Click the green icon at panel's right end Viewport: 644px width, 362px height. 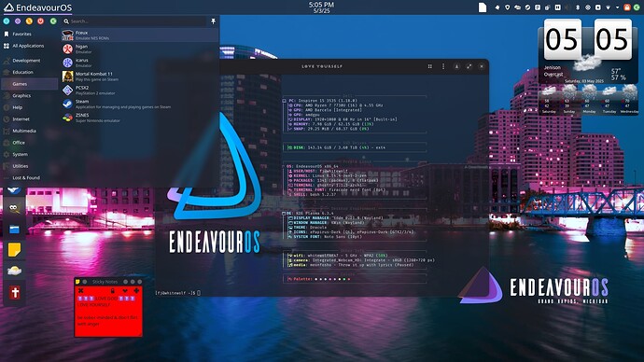click(x=637, y=7)
